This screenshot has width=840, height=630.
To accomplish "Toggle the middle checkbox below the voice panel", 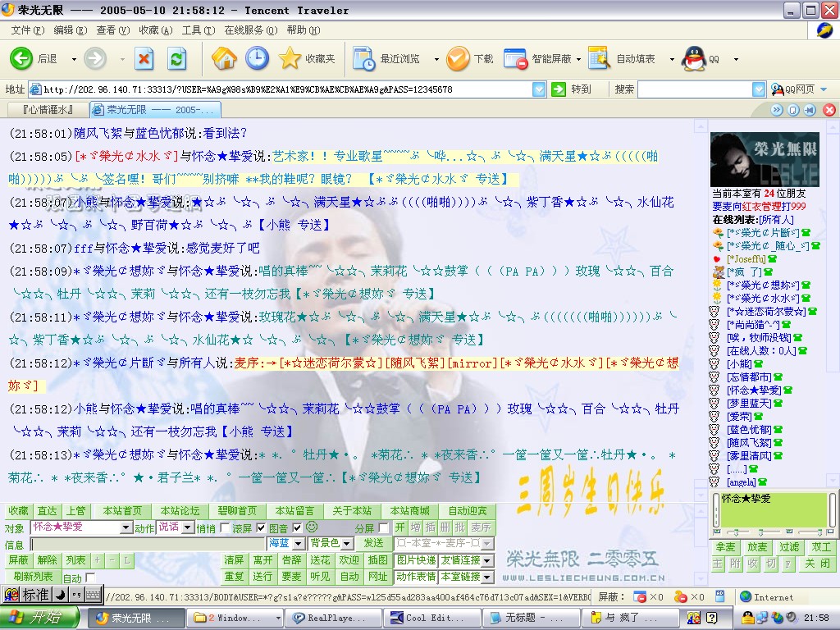I will 789,532.
